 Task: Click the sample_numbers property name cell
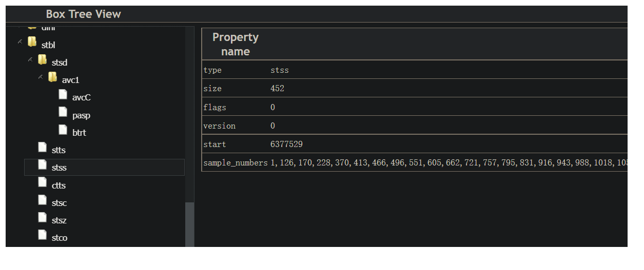pos(236,162)
